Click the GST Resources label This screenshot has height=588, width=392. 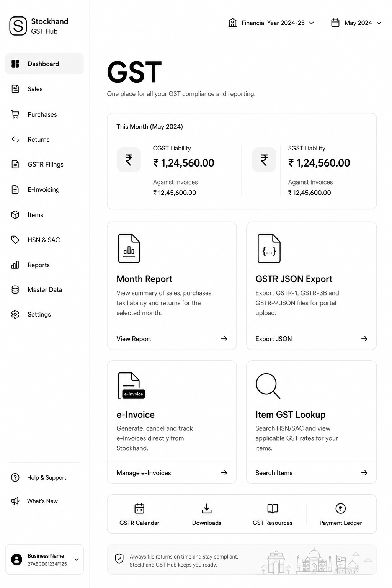(x=273, y=523)
